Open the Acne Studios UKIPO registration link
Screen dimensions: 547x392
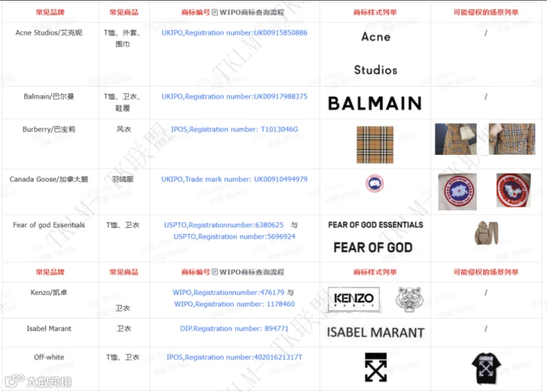pos(235,33)
